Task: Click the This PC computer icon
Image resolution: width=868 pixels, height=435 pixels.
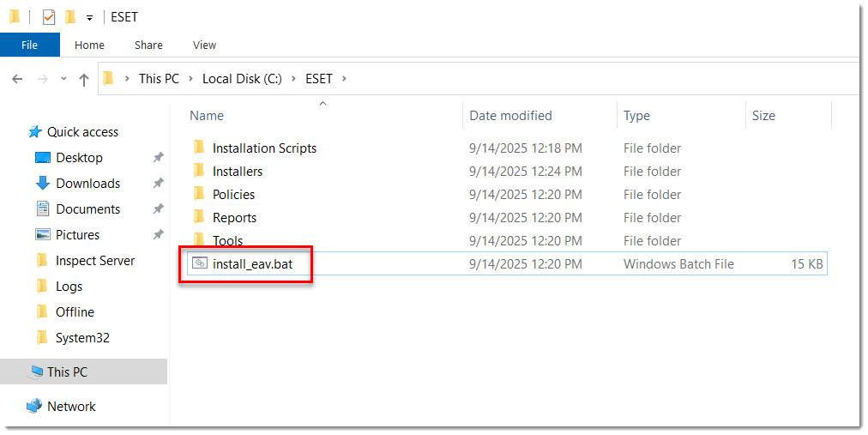Action: click(37, 372)
